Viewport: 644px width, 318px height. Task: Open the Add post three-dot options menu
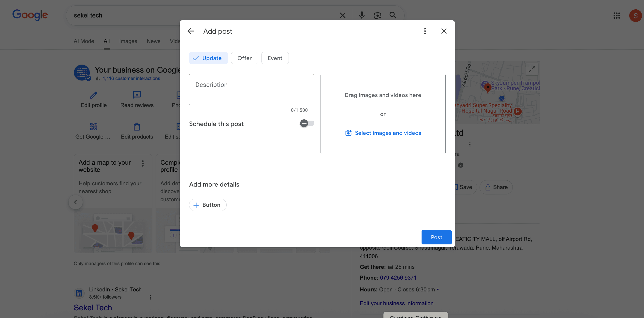pyautogui.click(x=425, y=31)
